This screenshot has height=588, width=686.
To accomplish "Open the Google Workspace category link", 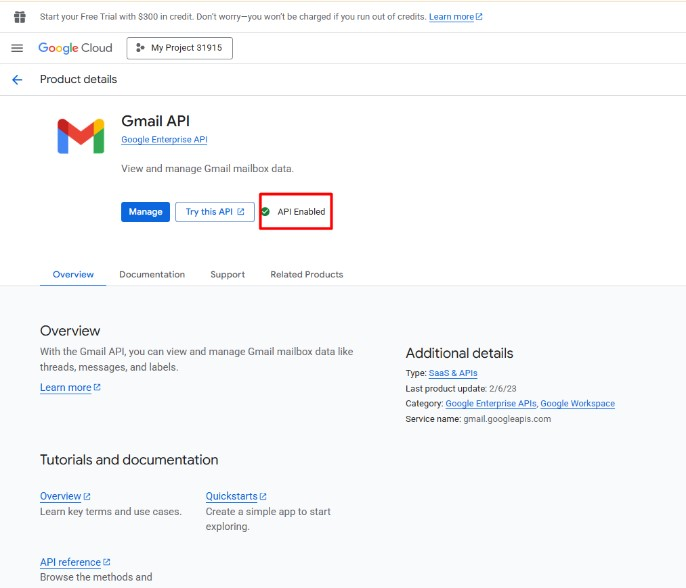I will (577, 403).
